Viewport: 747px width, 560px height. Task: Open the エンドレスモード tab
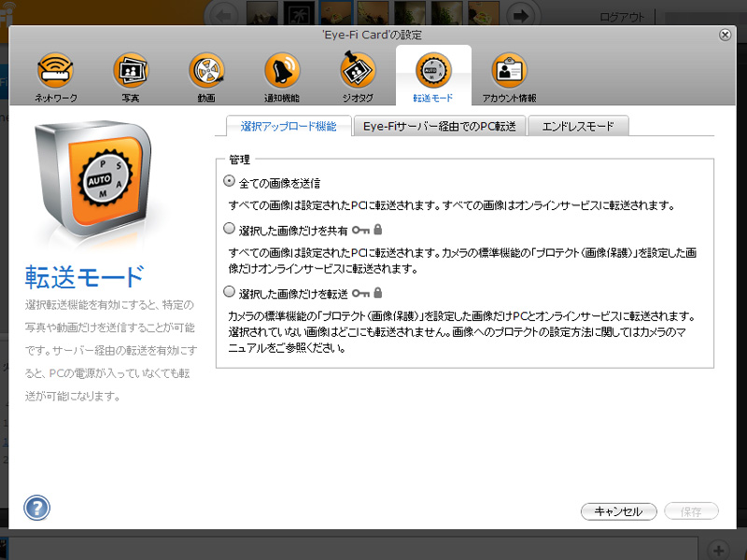[579, 123]
